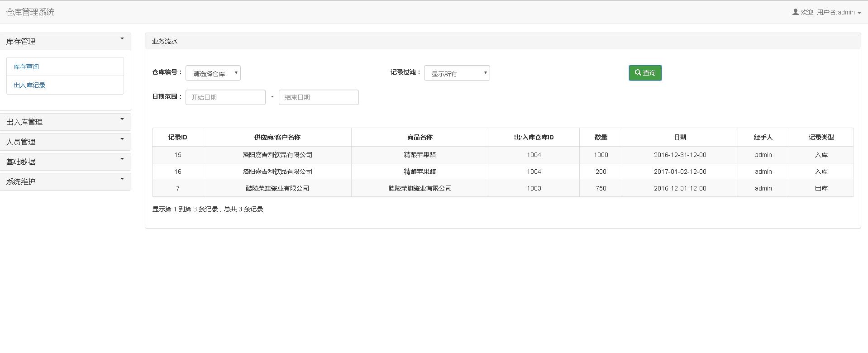This screenshot has height=353, width=868.
Task: Expand the 系统维护 sidebar section
Action: coord(65,182)
